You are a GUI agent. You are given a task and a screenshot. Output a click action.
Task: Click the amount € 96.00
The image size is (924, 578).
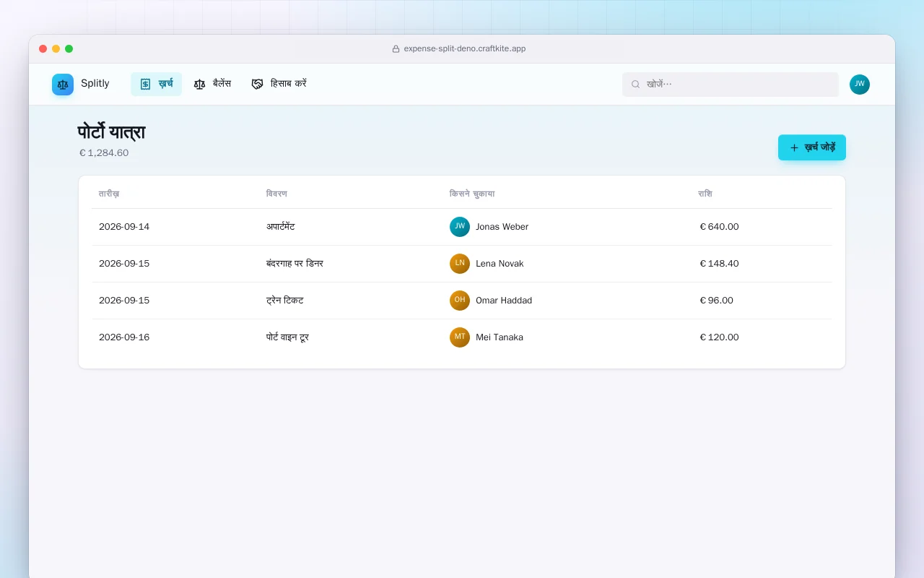point(716,301)
